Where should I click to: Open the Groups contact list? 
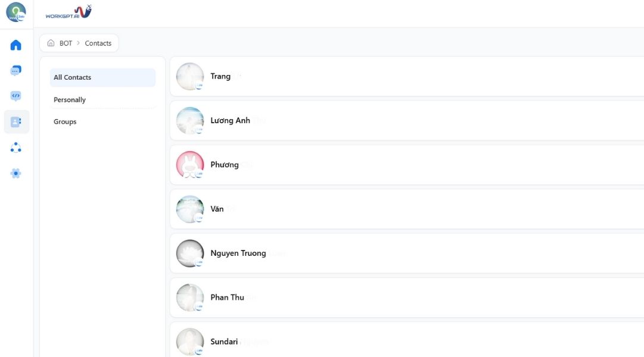(64, 121)
